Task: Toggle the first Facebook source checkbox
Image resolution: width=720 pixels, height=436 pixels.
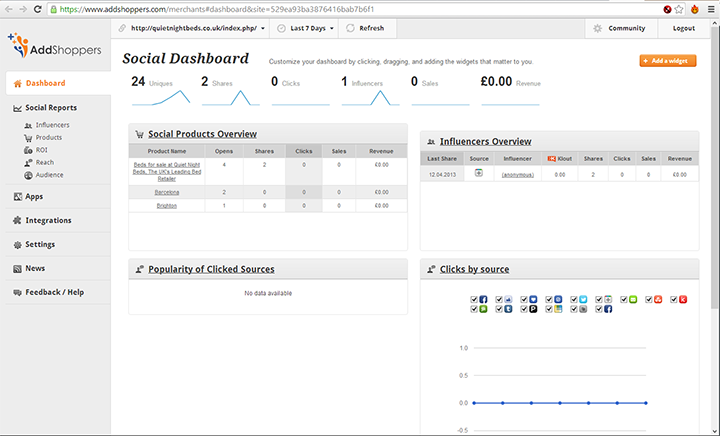Action: click(474, 299)
